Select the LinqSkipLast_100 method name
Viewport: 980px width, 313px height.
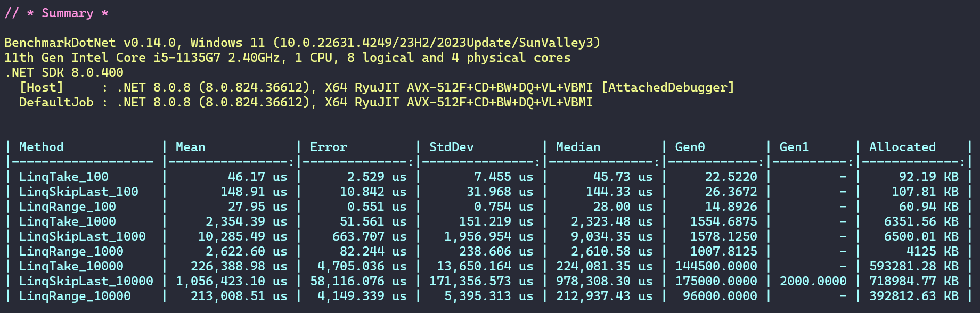click(x=78, y=192)
